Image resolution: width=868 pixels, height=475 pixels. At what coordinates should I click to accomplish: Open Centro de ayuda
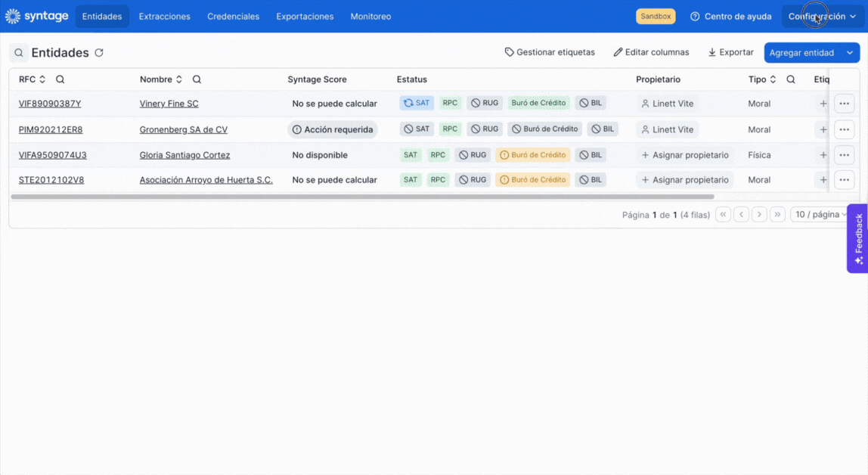tap(730, 16)
